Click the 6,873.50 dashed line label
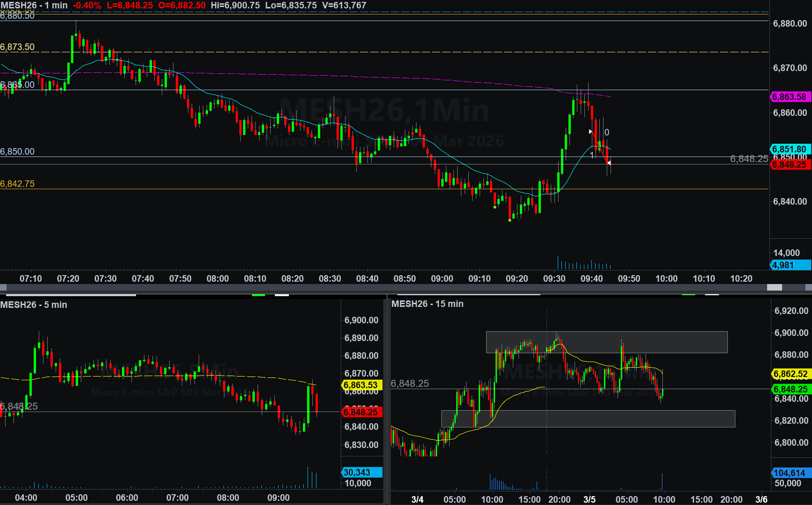 tap(17, 47)
